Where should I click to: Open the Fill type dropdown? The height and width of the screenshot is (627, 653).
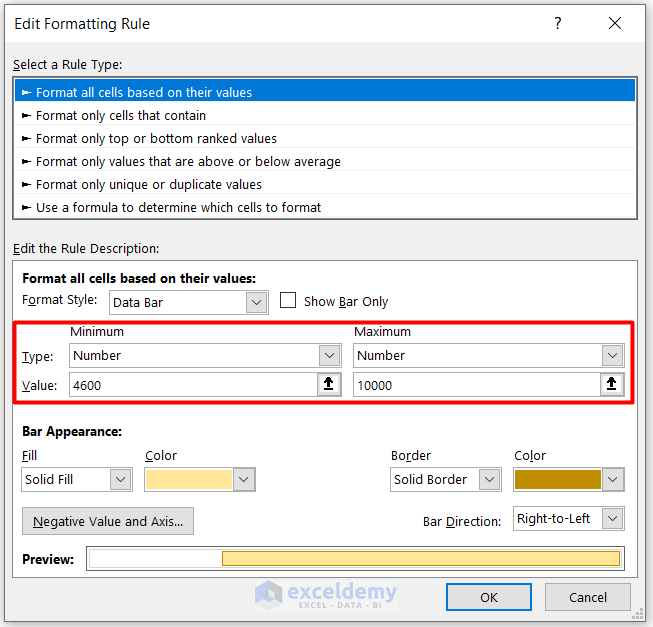coord(120,479)
